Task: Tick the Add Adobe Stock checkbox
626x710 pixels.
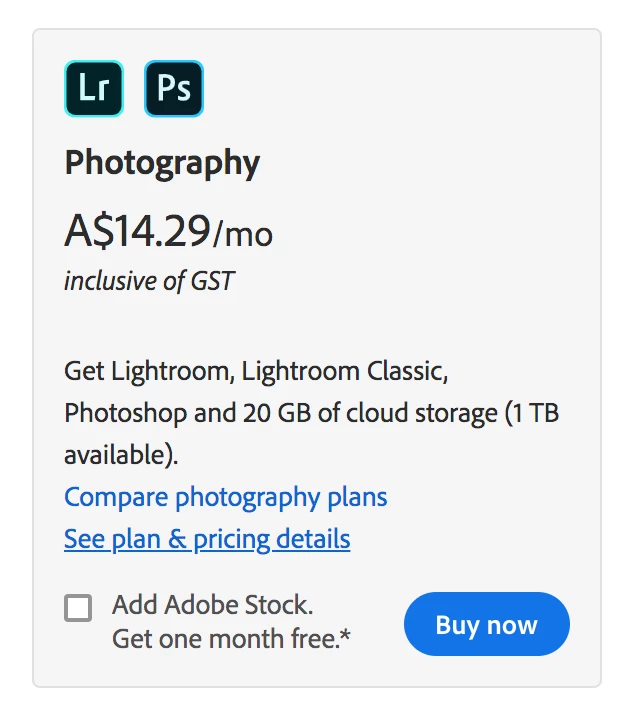Action: [78, 607]
